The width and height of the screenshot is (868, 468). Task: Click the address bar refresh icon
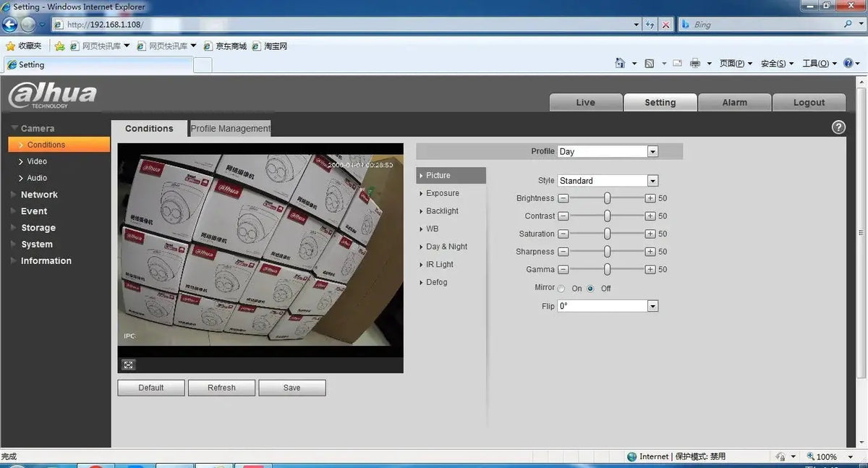click(x=650, y=25)
